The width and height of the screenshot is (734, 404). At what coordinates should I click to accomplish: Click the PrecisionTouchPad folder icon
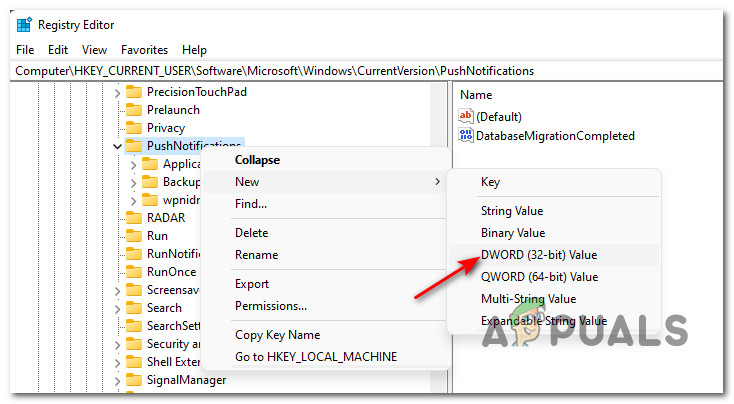point(134,92)
